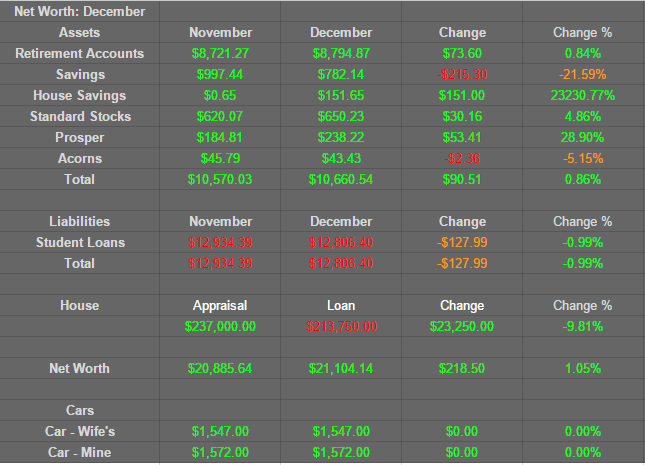Select the Net Worth change percent 1.05%

point(583,368)
